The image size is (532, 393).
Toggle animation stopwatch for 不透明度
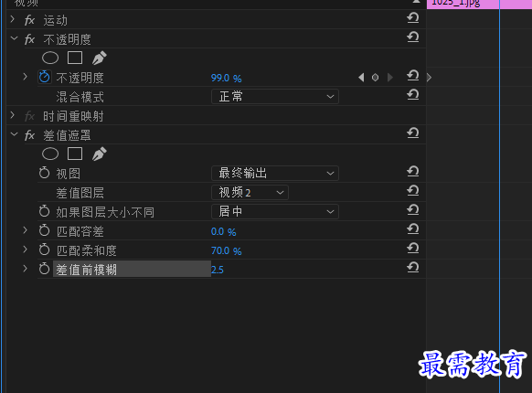point(45,77)
